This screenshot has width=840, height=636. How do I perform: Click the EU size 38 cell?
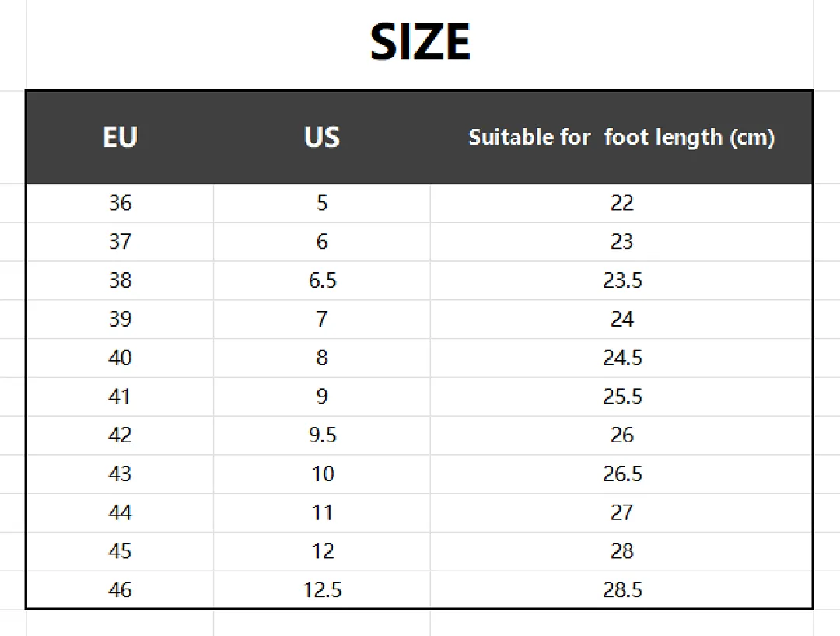(x=120, y=280)
